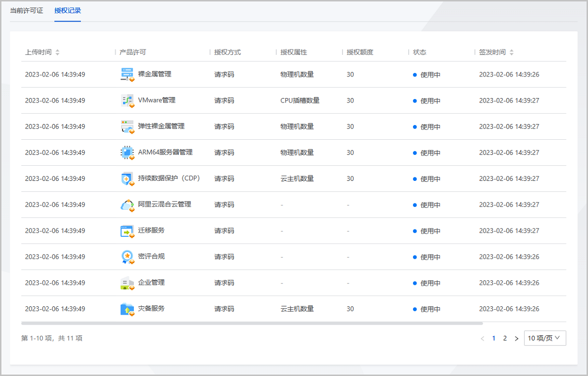This screenshot has height=376, width=588.
Task: Select the 授权记录 tab
Action: tap(67, 10)
